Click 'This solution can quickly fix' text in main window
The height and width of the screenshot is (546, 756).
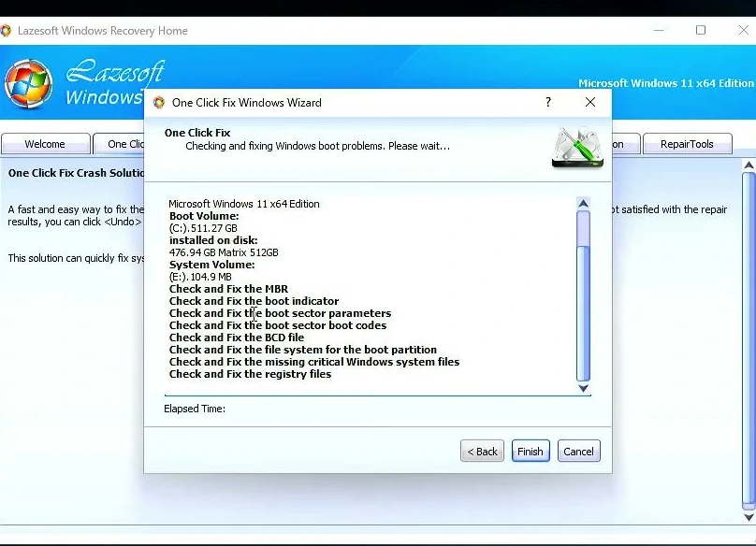point(76,258)
